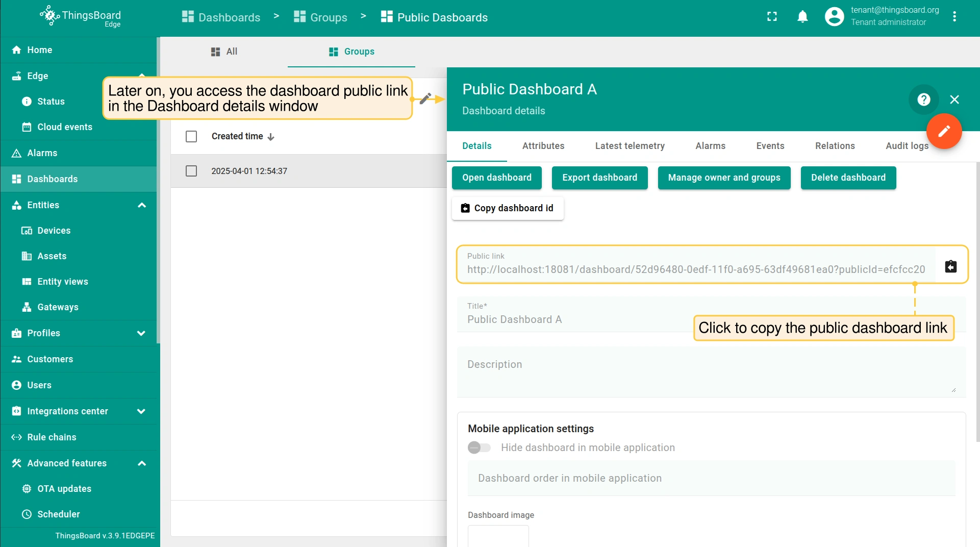Expand the Integrations center section
The image size is (980, 547).
141,411
